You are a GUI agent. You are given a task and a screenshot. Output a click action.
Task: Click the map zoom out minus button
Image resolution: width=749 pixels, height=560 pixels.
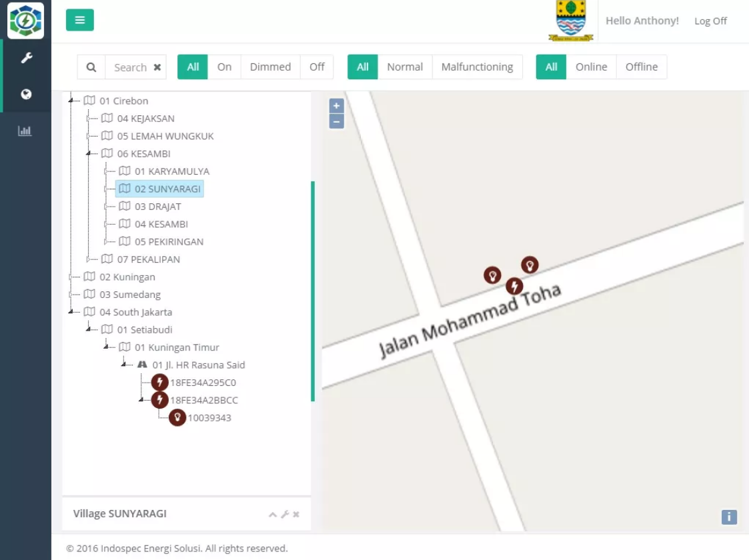(336, 122)
